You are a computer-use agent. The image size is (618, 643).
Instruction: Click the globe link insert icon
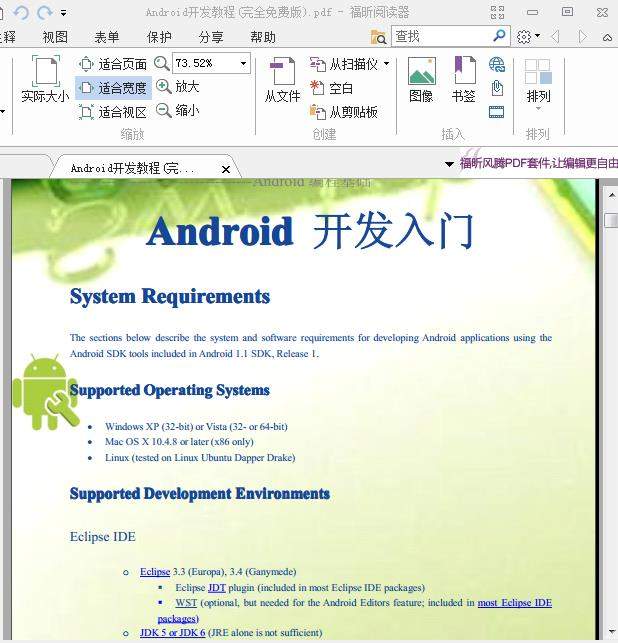pyautogui.click(x=497, y=64)
